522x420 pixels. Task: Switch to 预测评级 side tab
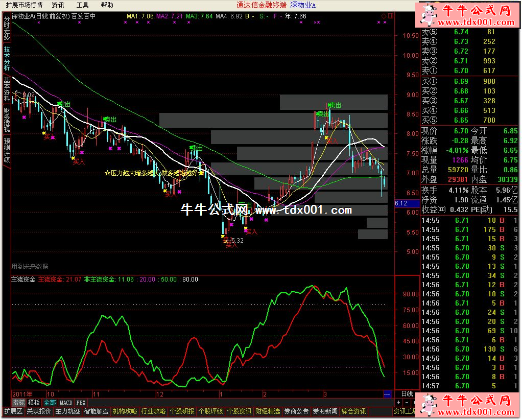[x=7, y=150]
